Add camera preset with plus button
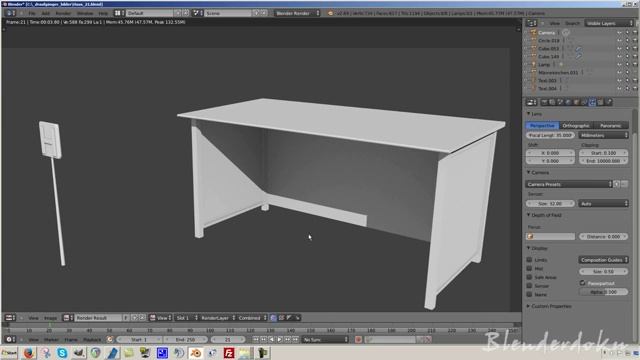The image size is (640, 360). [x=617, y=184]
